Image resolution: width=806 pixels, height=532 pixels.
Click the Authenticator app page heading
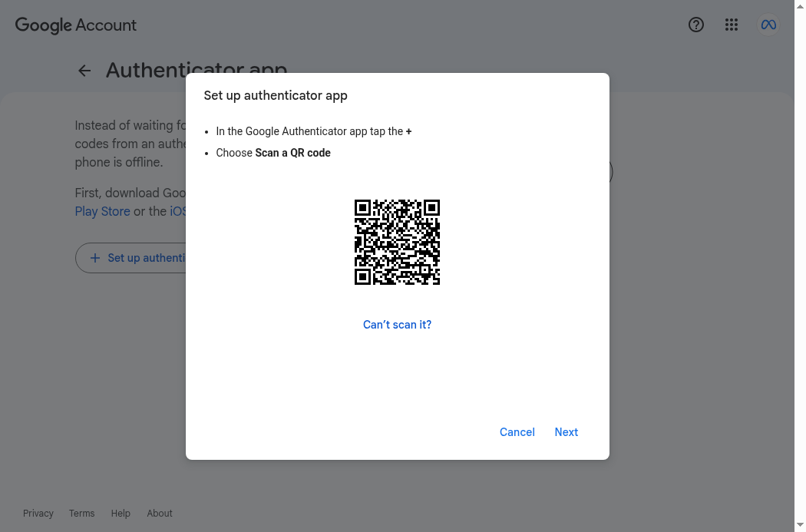[x=197, y=69]
